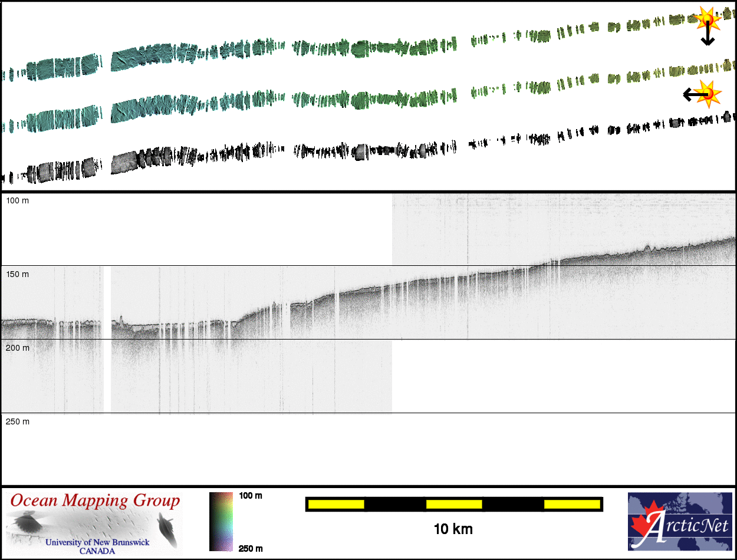Screen dimensions: 737x560
Task: Select the "150 m" depth axis label
Action: click(x=17, y=274)
